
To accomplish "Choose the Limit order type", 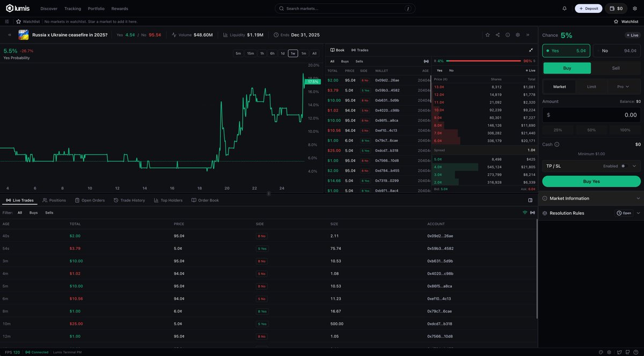I will pos(591,86).
